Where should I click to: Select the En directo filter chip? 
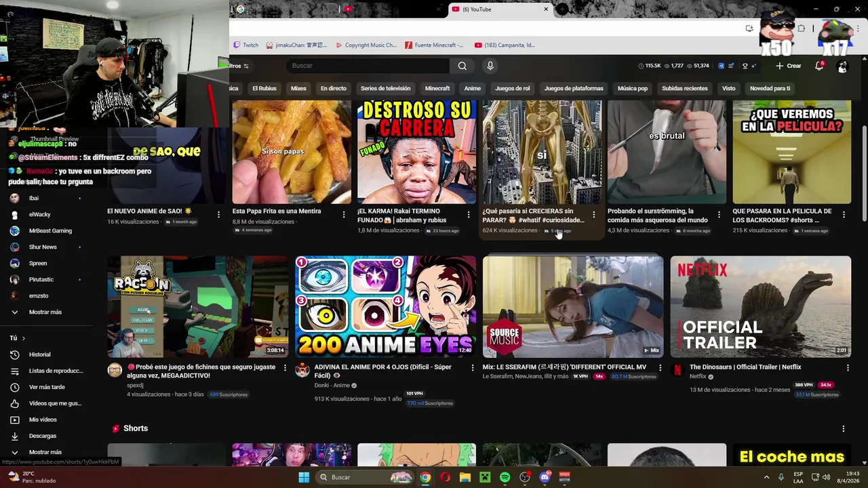[x=333, y=88]
